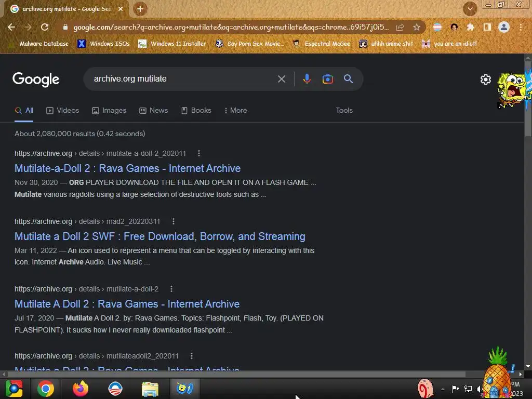Viewport: 532px width, 399px height.
Task: Switch to the Images tab
Action: tap(109, 111)
